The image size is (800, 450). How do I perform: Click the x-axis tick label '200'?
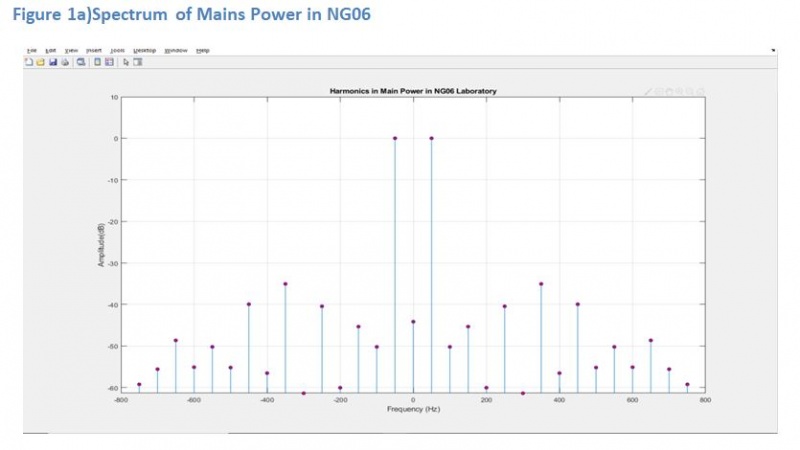(x=486, y=400)
